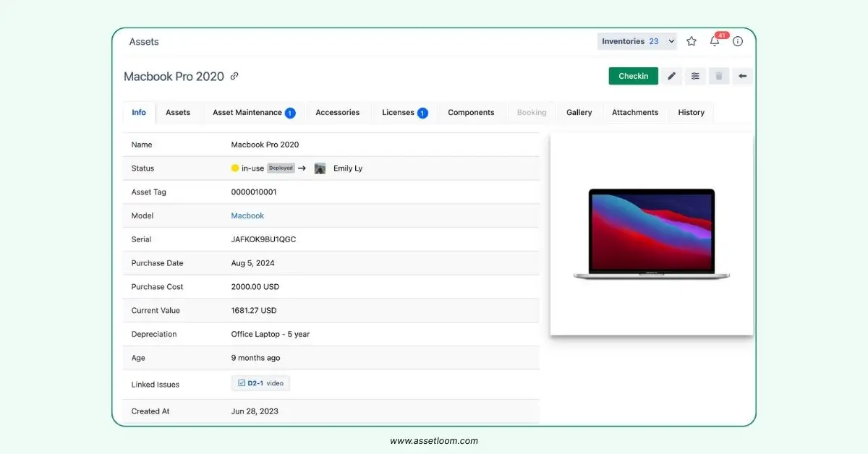868x454 pixels.
Task: Toggle the favorite star
Action: point(691,41)
